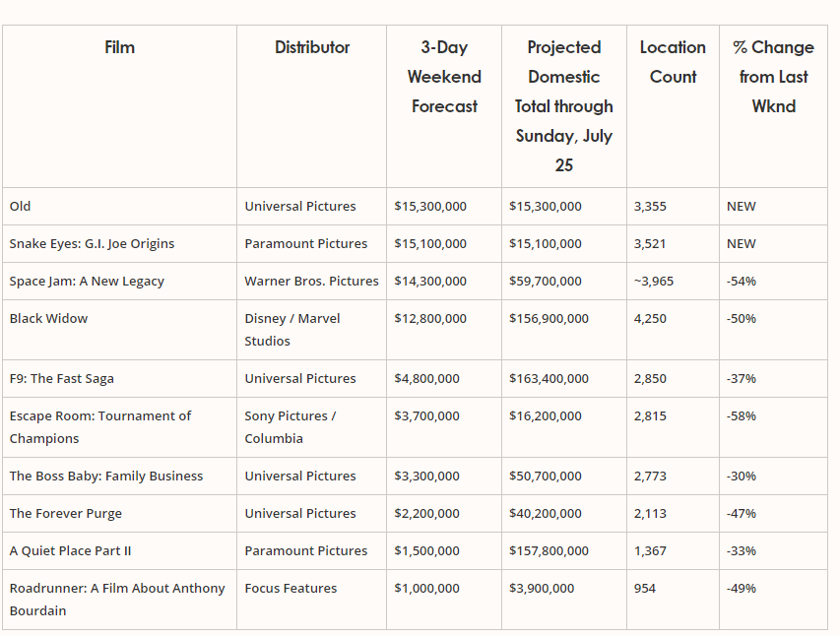The width and height of the screenshot is (840, 636).
Task: Click F9: The Fast Saga title
Action: (x=62, y=379)
